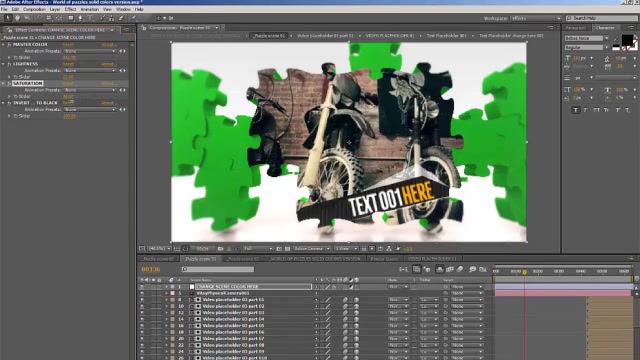
Task: Open the Render Queue tab
Action: (x=384, y=259)
